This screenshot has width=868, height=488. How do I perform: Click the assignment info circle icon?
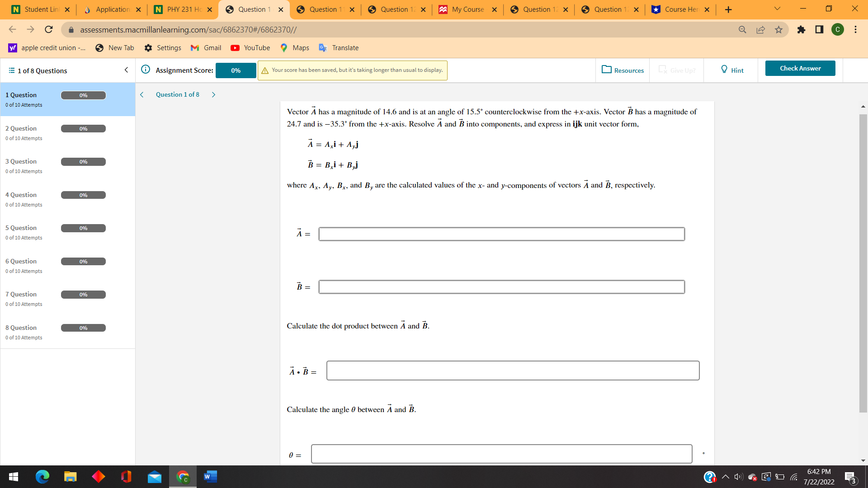145,70
